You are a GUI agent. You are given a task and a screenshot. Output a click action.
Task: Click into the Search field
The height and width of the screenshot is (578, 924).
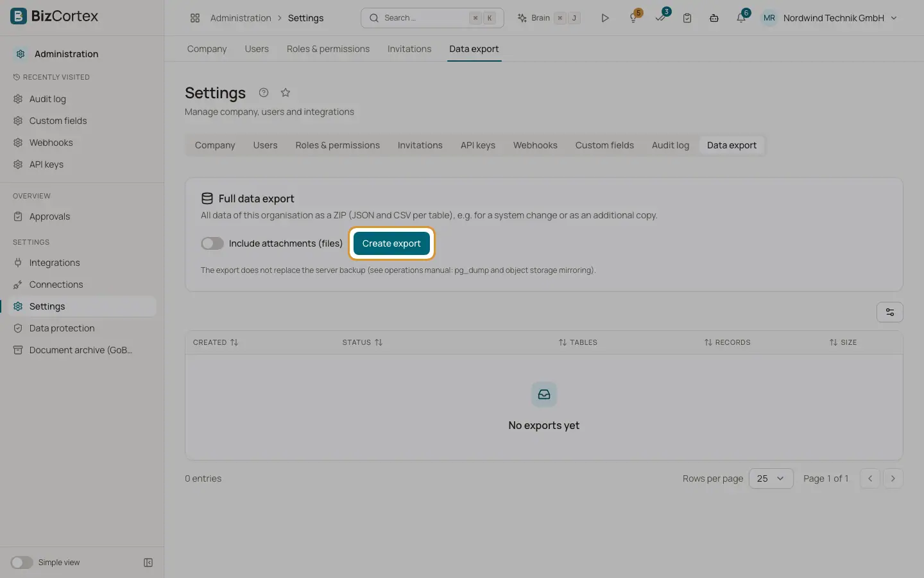pos(432,18)
